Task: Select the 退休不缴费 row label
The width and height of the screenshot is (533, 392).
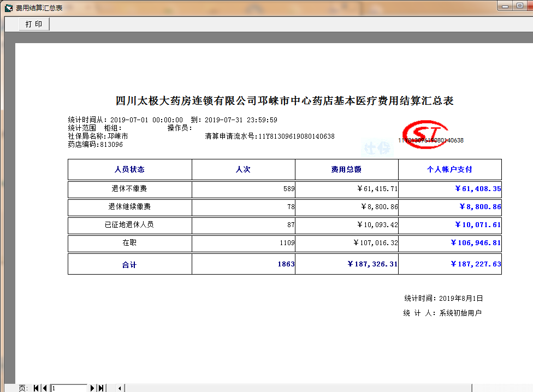Action: pos(129,188)
